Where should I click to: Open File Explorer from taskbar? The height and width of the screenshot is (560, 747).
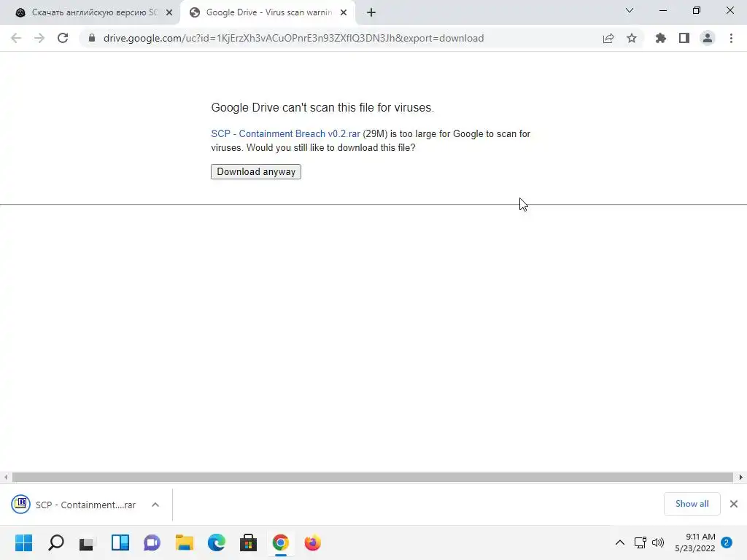click(185, 542)
